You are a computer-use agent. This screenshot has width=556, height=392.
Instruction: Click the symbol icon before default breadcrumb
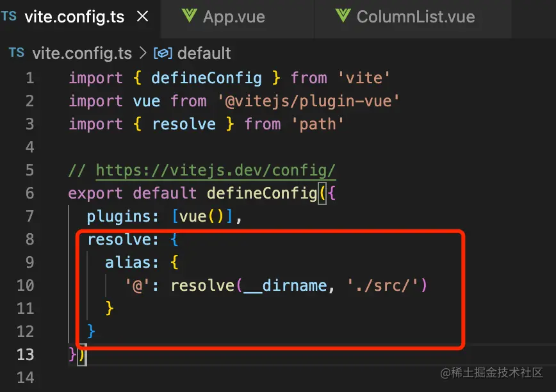pos(163,54)
